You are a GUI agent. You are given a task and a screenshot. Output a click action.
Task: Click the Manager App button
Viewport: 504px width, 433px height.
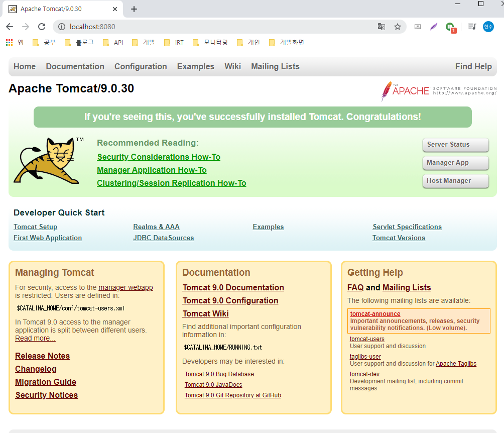tap(455, 163)
